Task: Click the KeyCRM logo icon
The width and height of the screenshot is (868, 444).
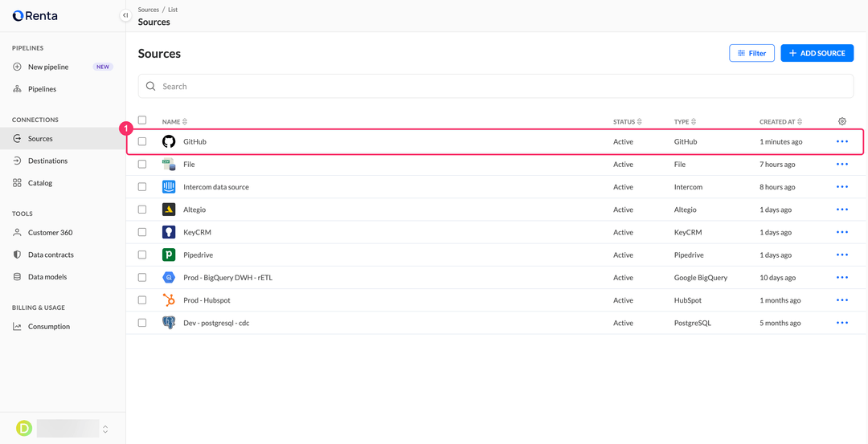Action: tap(169, 232)
